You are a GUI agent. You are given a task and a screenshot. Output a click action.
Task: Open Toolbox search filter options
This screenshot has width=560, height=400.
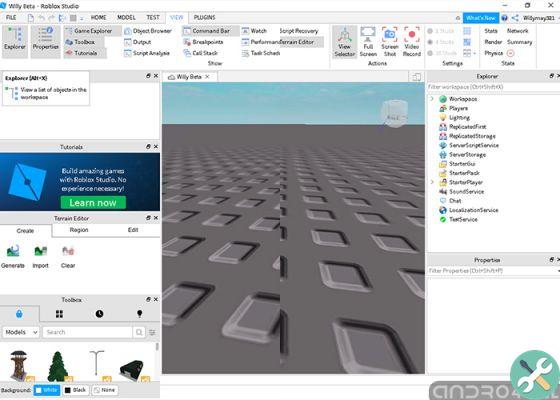coord(152,332)
